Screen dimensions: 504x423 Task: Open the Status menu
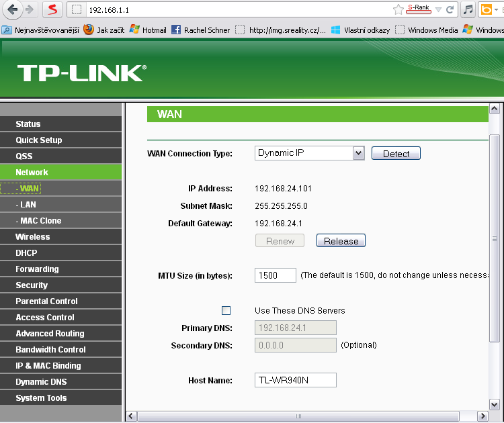coord(60,124)
